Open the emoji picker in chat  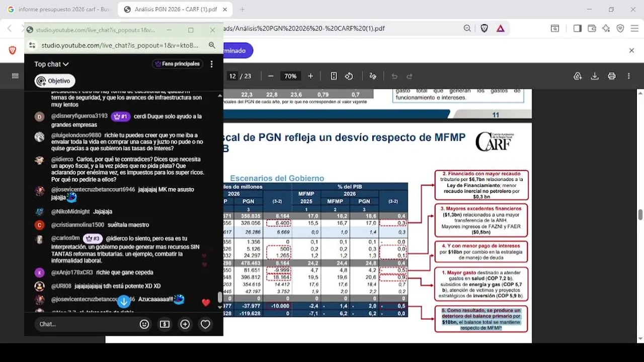coord(144,324)
